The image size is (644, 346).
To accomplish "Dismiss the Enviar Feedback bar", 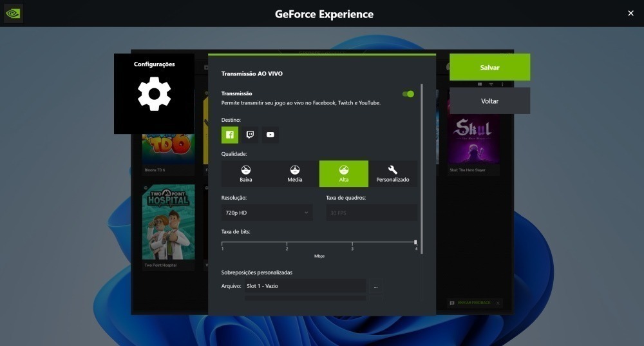I will point(498,303).
